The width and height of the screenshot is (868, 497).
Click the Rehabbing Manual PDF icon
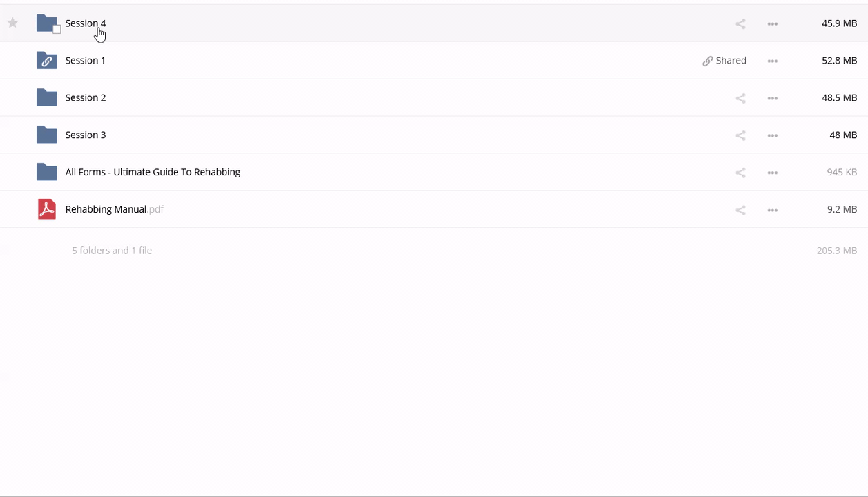click(46, 209)
